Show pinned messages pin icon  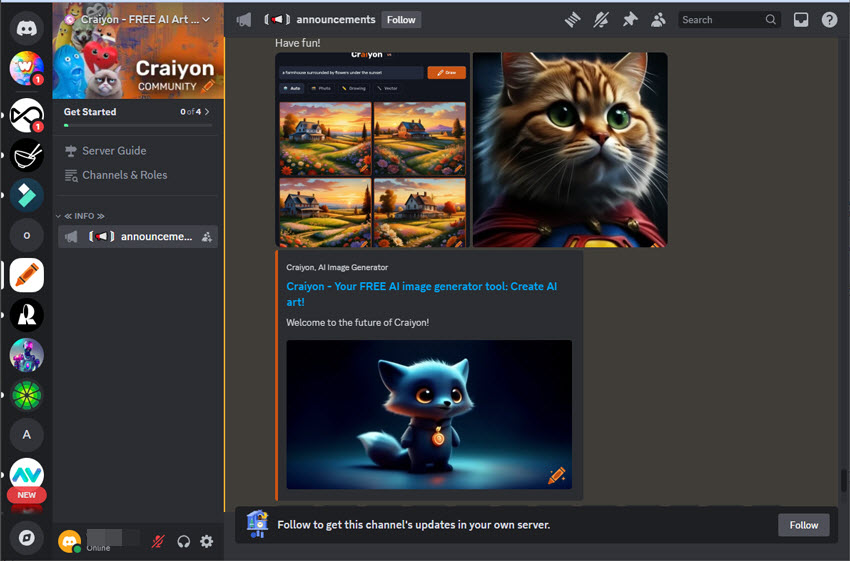629,20
